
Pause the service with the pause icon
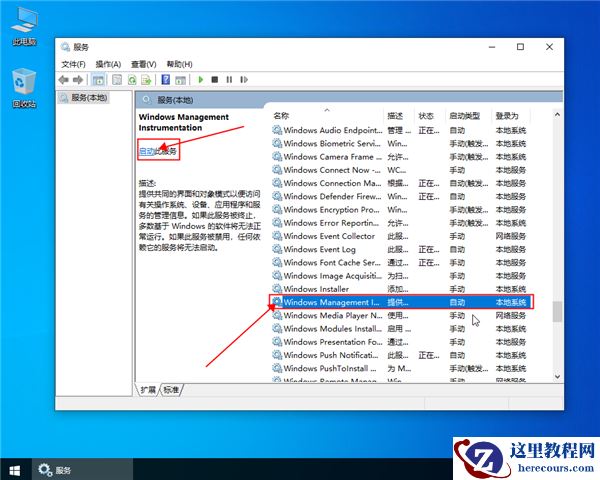[229, 80]
